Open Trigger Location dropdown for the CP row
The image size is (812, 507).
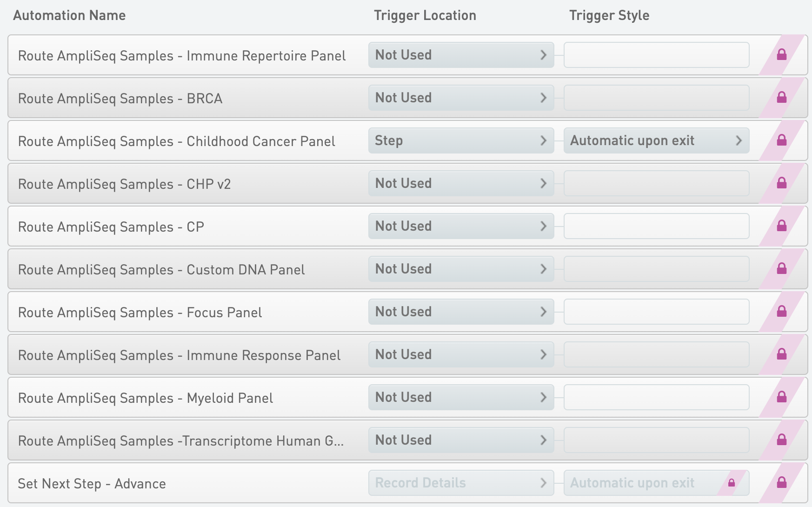pyautogui.click(x=461, y=226)
